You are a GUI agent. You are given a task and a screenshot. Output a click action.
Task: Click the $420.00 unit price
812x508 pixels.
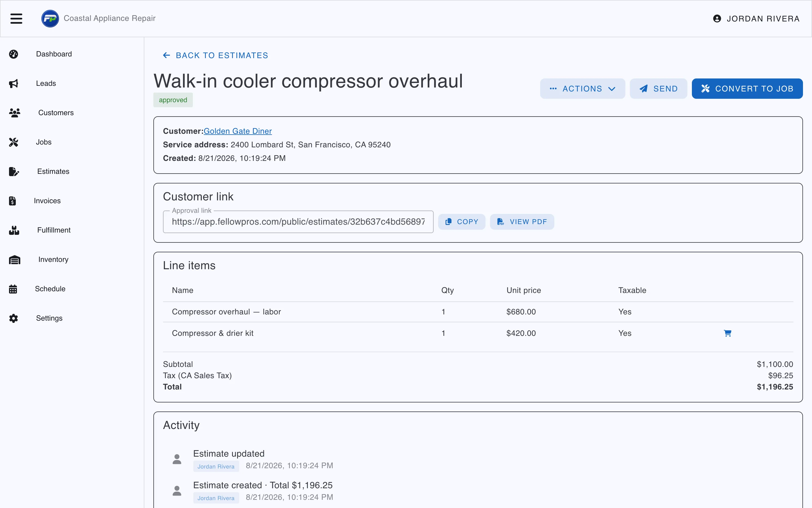point(521,333)
